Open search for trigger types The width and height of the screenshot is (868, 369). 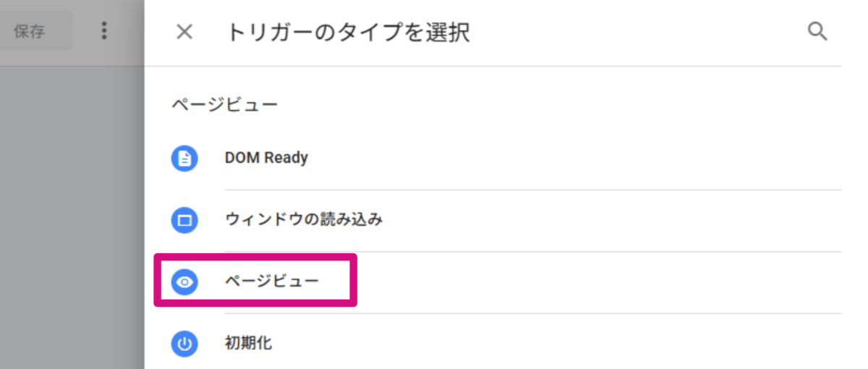click(x=817, y=32)
